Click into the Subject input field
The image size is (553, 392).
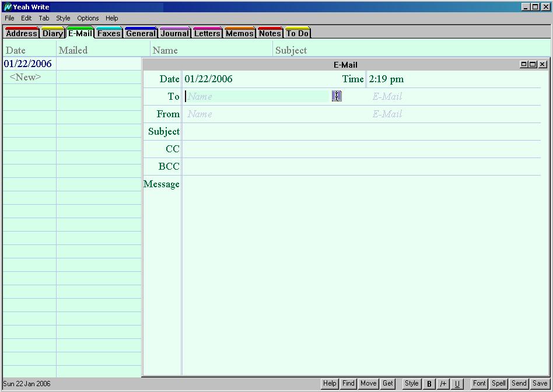click(362, 132)
